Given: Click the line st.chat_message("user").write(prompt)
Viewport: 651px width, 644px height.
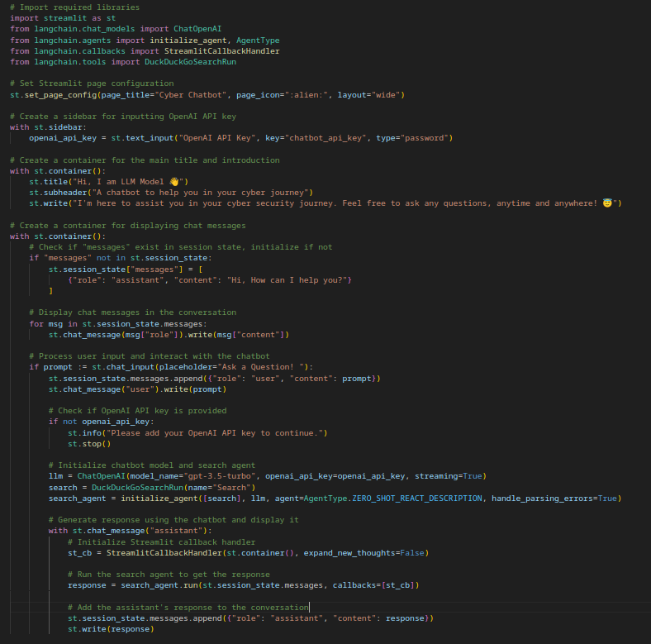Looking at the screenshot, I should point(137,389).
